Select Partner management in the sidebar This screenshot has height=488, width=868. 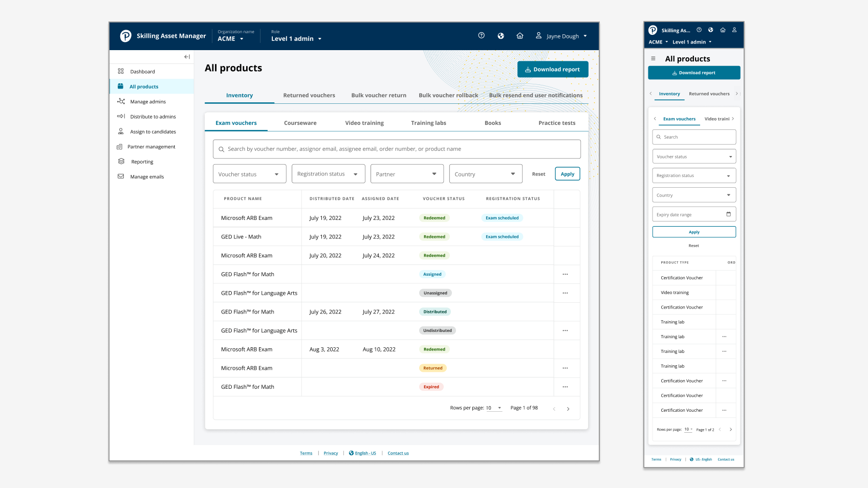(x=150, y=147)
